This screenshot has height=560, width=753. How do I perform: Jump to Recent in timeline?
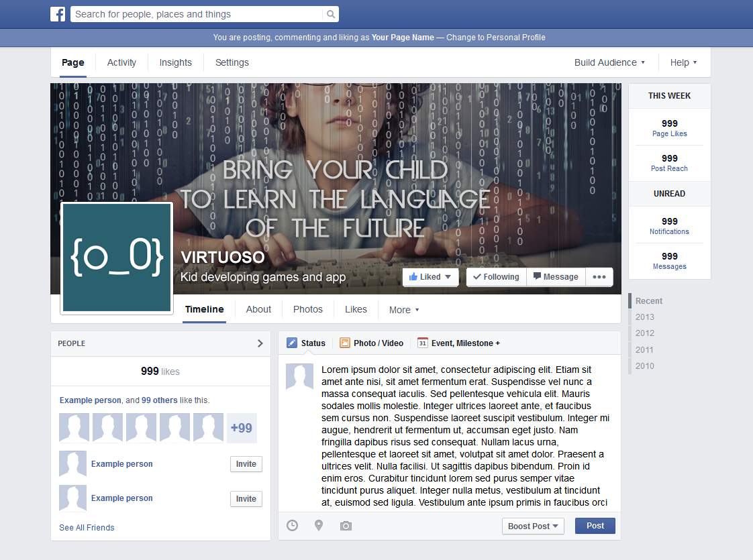click(649, 301)
